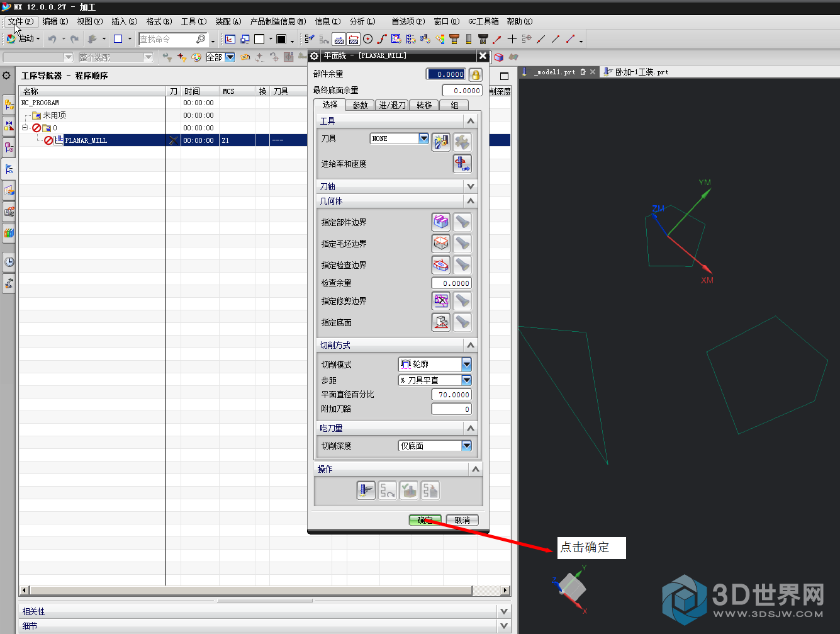
Task: Click the 取消 button
Action: click(462, 520)
